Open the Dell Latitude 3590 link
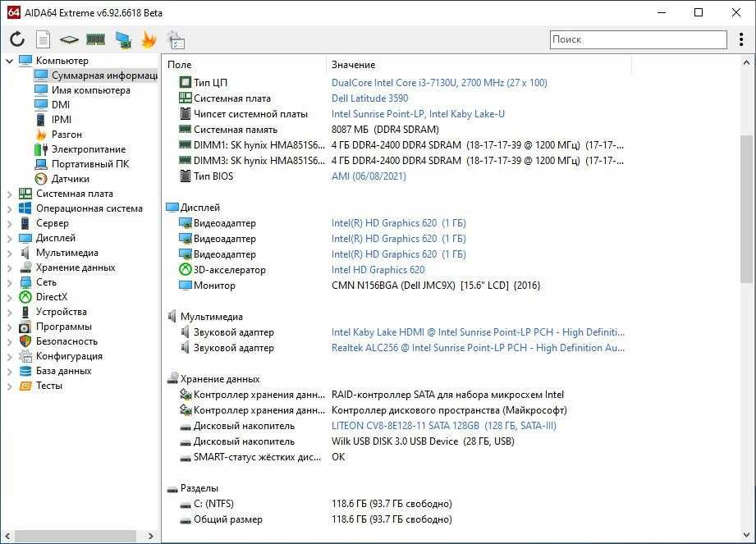 point(370,98)
